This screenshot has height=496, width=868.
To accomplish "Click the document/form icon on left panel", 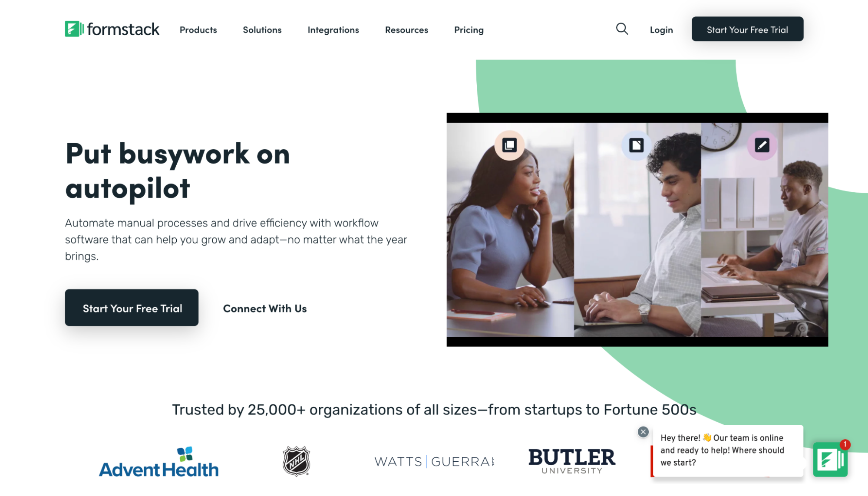I will pos(510,145).
